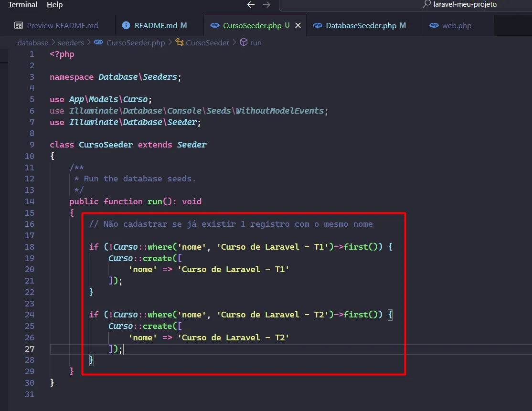Close the CursoSeeder.php tab
This screenshot has width=532, height=411.
(x=298, y=25)
